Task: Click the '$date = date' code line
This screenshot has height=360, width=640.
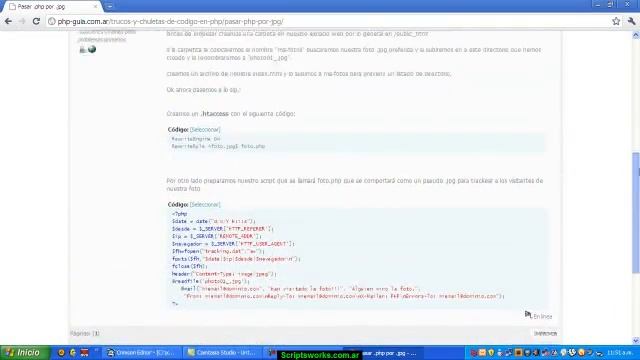Action: pos(214,221)
